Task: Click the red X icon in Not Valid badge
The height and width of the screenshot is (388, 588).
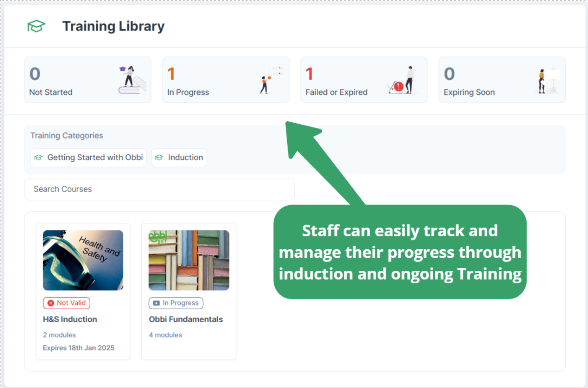Action: tap(51, 303)
